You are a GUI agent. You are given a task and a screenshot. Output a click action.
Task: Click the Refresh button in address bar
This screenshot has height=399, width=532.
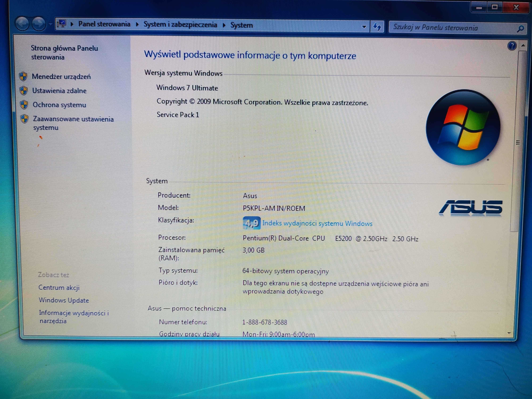coord(377,27)
